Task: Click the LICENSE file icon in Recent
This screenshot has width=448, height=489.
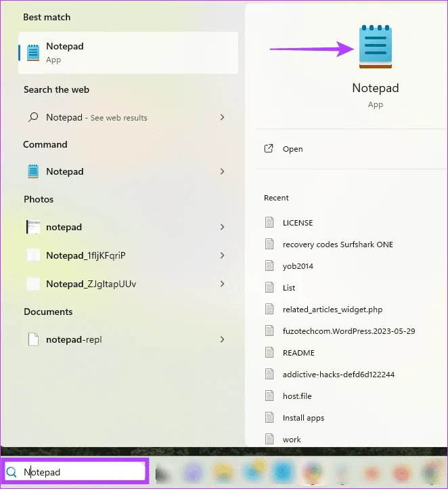Action: click(269, 222)
